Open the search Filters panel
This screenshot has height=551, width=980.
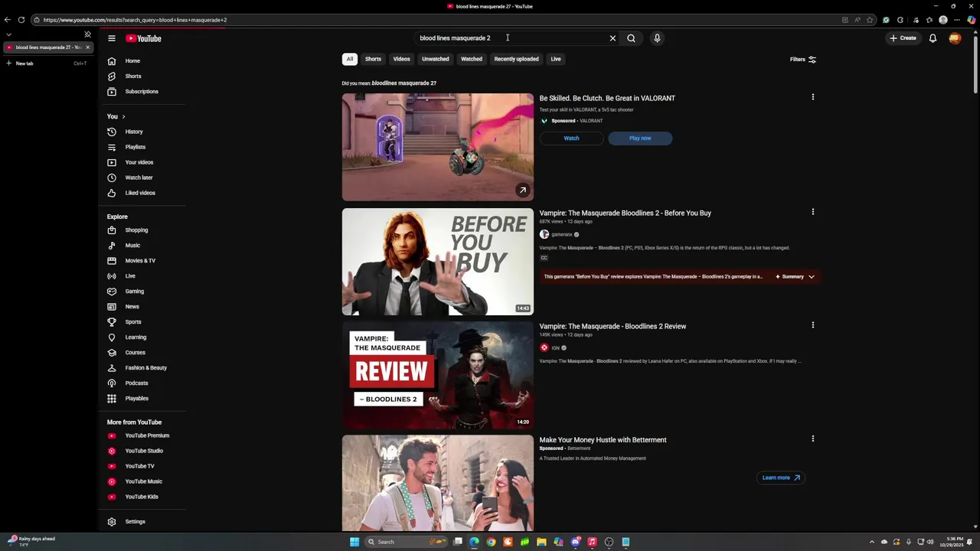pos(803,60)
